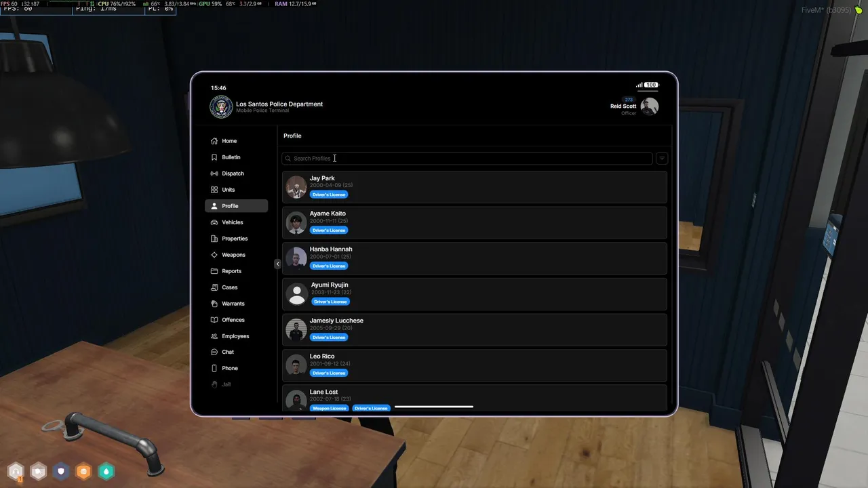Open Ayame Kaito's profile

[x=475, y=222]
